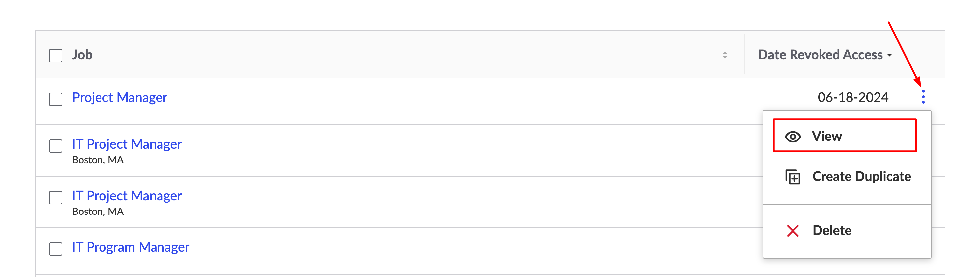This screenshot has height=277, width=980.
Task: Expand the Date Revoked Access sort caret
Action: (x=889, y=55)
